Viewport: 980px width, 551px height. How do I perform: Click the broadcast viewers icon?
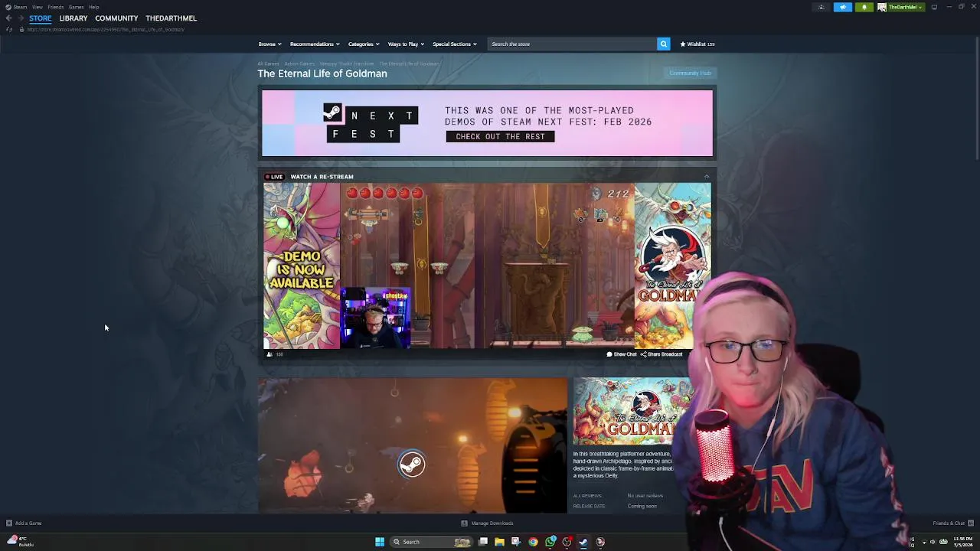269,354
